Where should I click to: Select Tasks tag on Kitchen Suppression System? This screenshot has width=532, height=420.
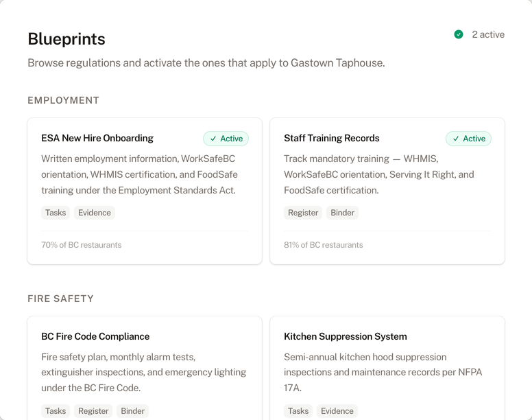point(298,411)
